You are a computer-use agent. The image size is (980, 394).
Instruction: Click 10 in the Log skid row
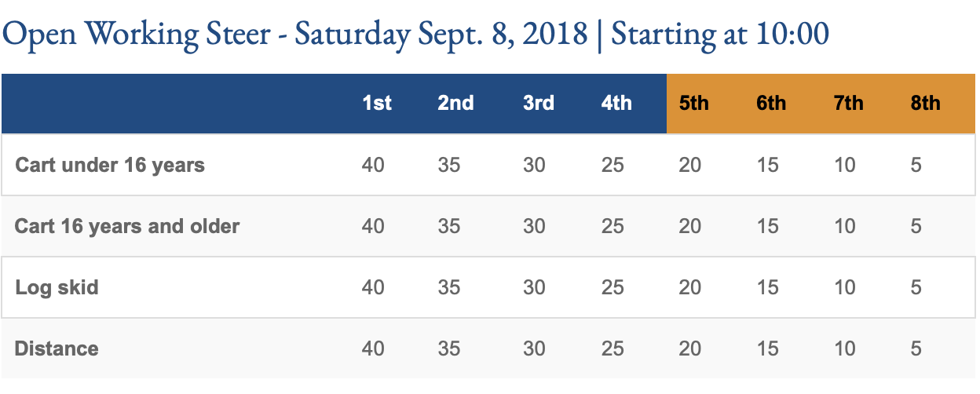click(x=845, y=287)
